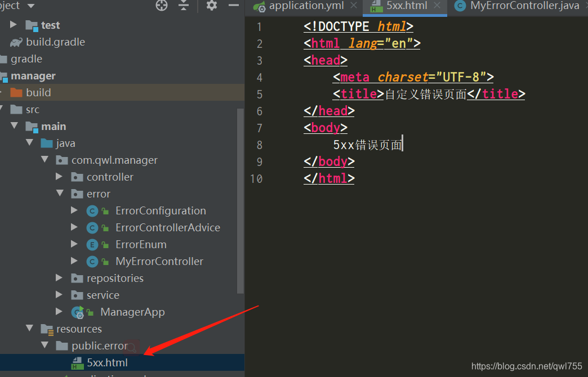Collapse the java source folder
This screenshot has height=377, width=588.
(29, 143)
